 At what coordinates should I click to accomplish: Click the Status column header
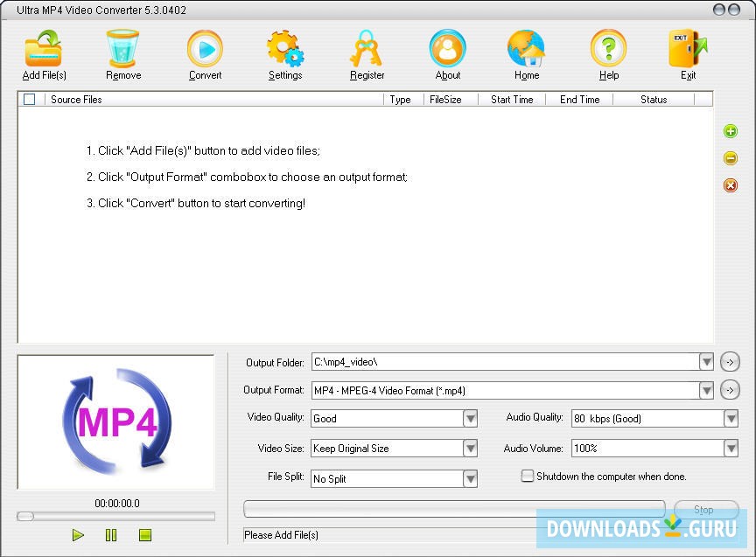tap(654, 100)
